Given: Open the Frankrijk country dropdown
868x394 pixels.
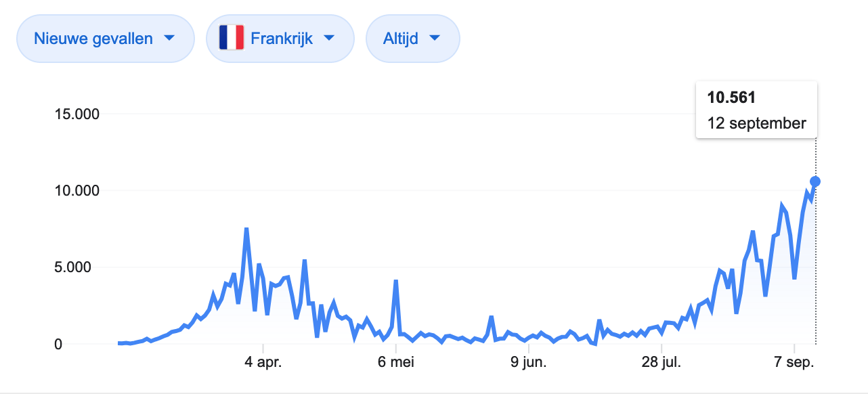Looking at the screenshot, I should pos(280,39).
